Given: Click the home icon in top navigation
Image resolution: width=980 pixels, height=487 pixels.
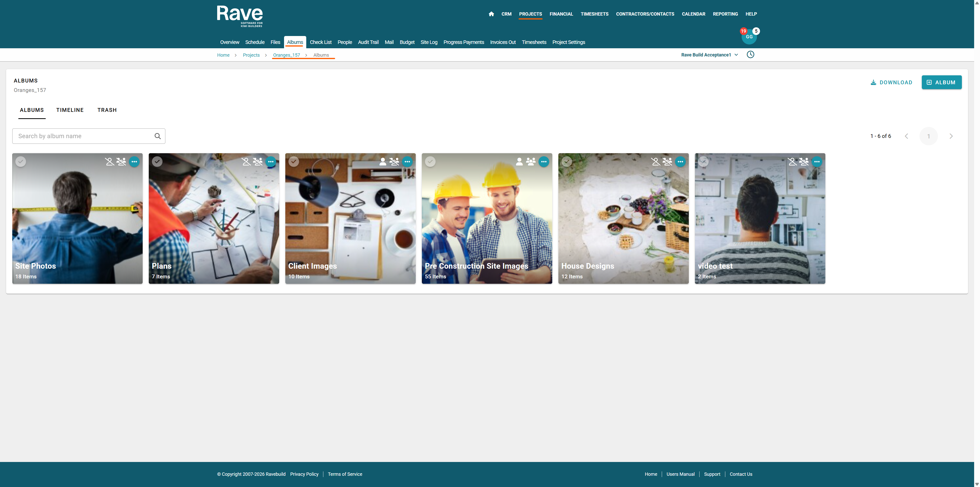Looking at the screenshot, I should pos(491,14).
